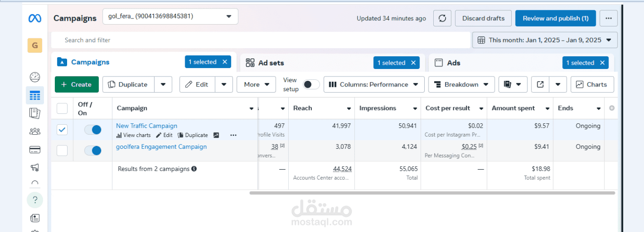Click the inline Edit pencil under New Traffic Campaign
The width and height of the screenshot is (644, 232).
pos(164,135)
